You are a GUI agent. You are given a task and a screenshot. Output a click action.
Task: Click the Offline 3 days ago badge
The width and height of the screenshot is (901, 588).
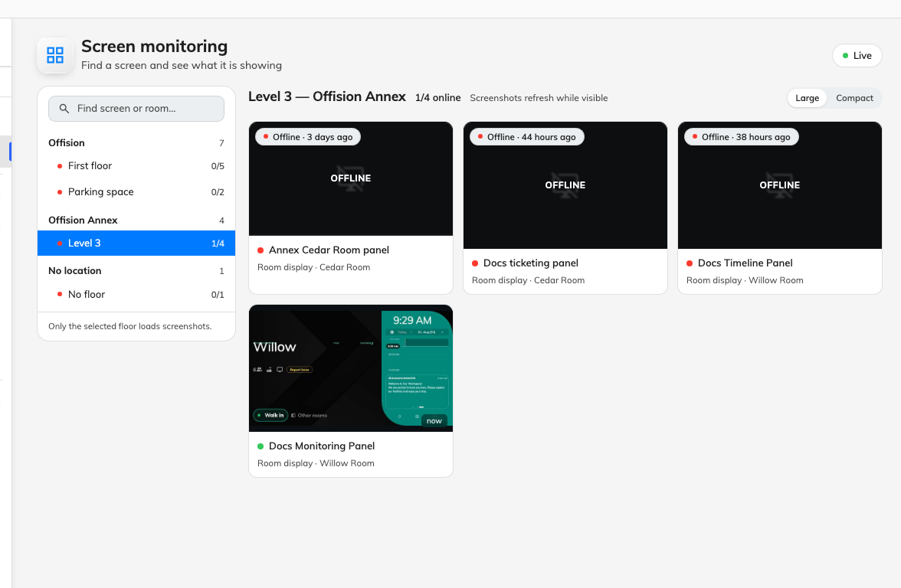pyautogui.click(x=308, y=136)
